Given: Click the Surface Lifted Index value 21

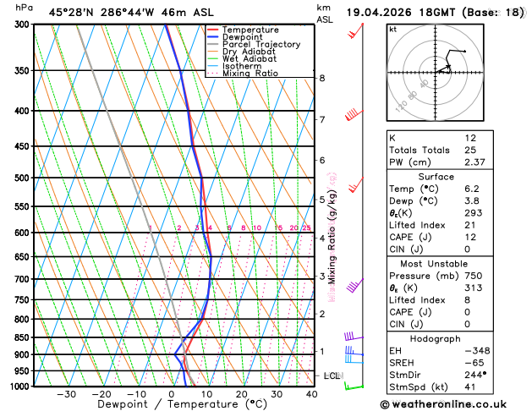Looking at the screenshot, I should 470,225.
